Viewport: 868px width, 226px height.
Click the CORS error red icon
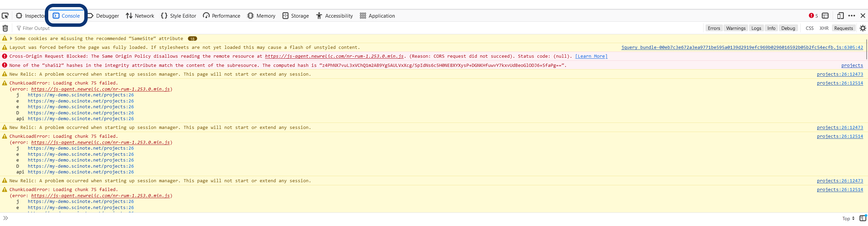coord(4,56)
